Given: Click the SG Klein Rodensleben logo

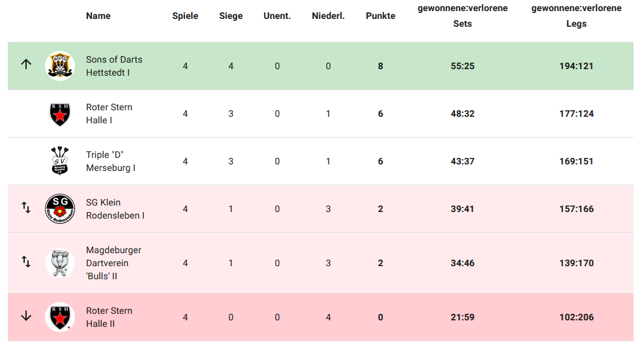Looking at the screenshot, I should coord(60,209).
